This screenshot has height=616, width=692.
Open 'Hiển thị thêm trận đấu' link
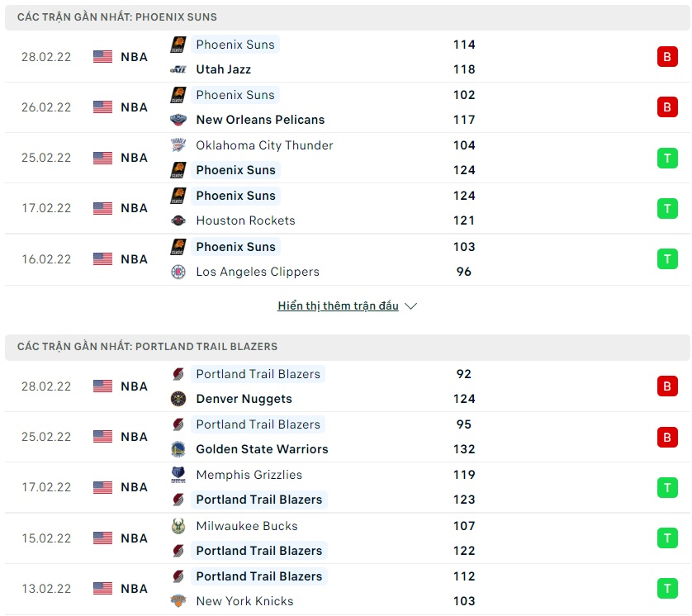click(338, 306)
